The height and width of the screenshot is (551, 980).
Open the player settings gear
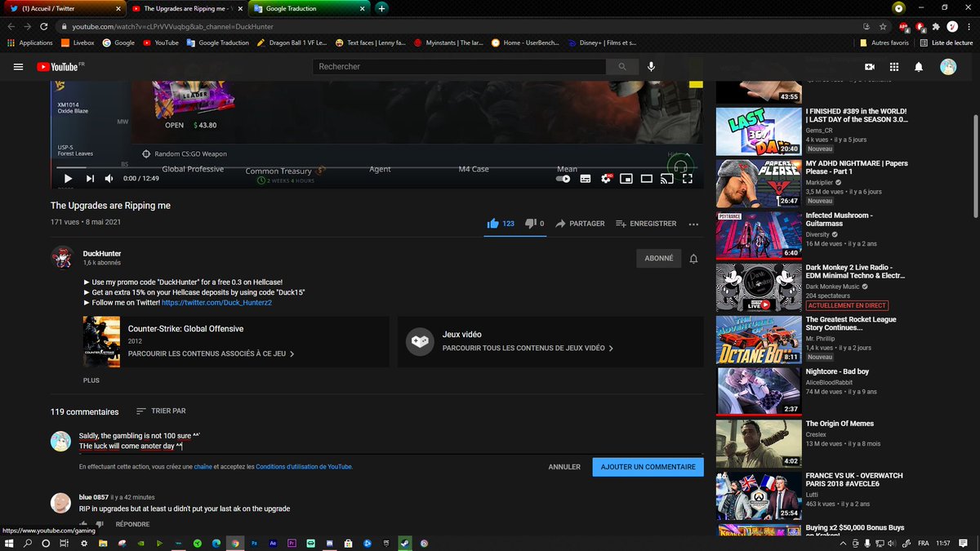tap(606, 178)
